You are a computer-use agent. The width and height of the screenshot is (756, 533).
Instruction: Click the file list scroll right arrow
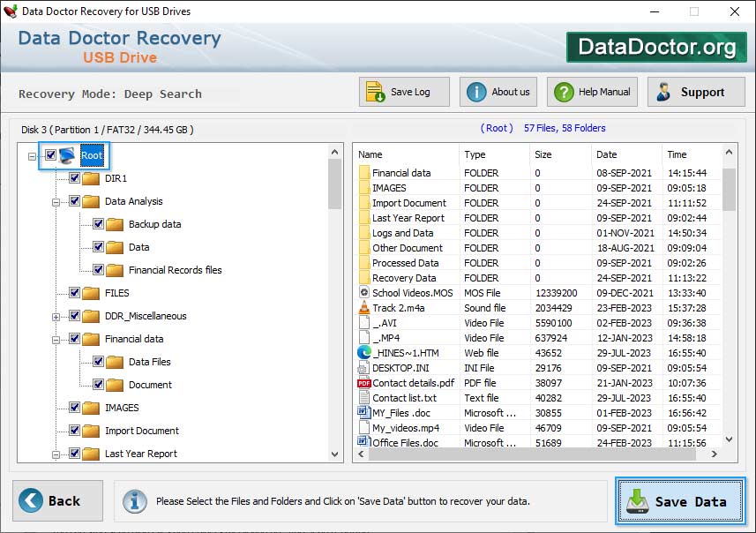(714, 454)
